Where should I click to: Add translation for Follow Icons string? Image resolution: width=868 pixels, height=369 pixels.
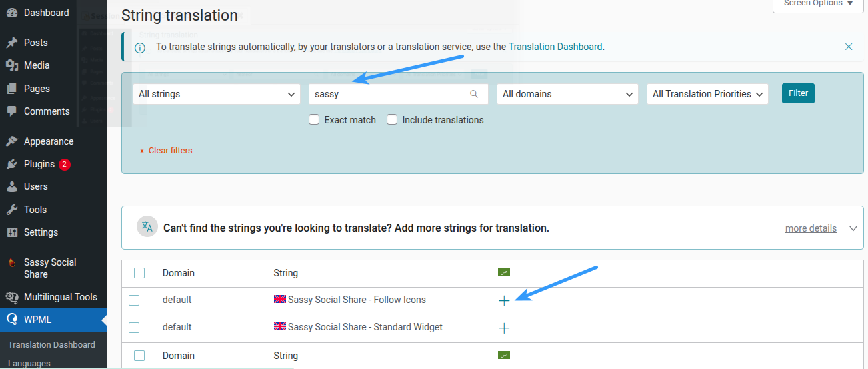(x=504, y=300)
